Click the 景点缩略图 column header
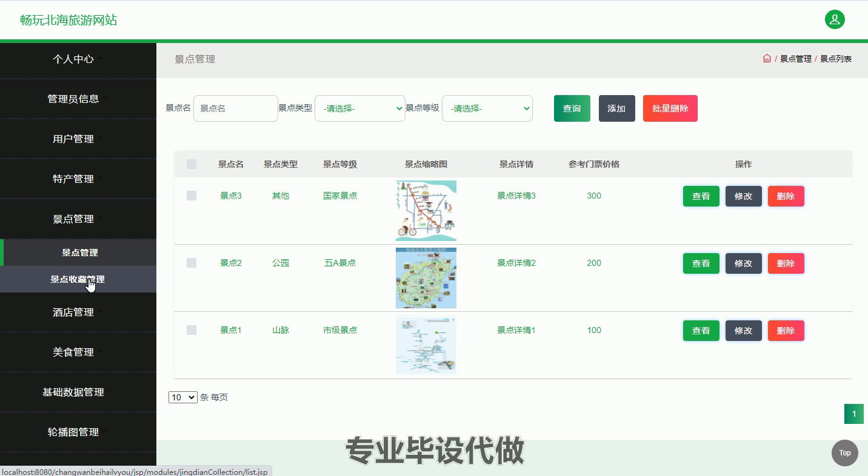The image size is (868, 476). 426,164
